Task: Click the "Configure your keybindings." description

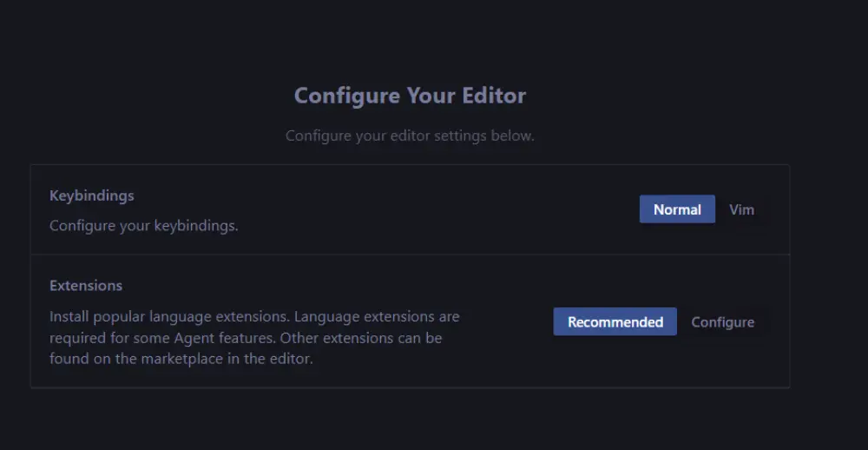Action: [143, 226]
